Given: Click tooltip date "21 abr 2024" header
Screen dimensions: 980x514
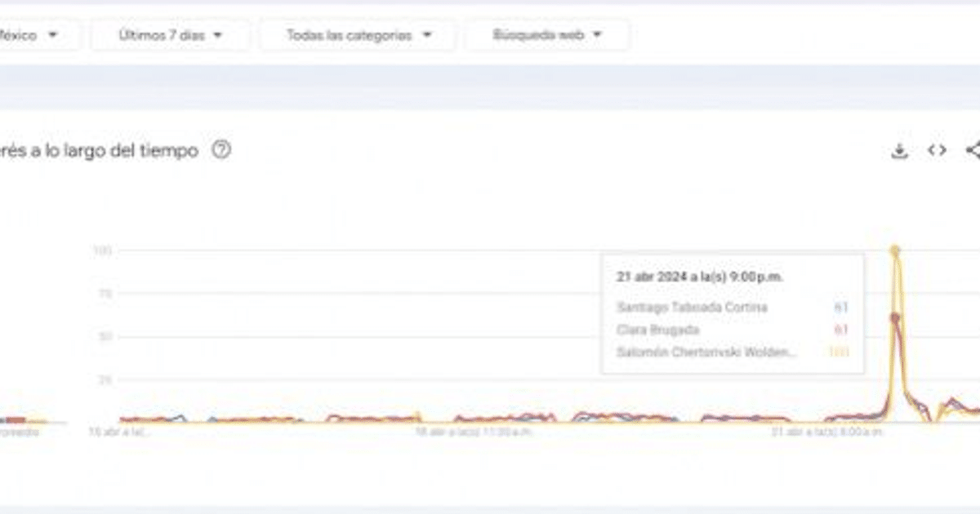Looking at the screenshot, I should pyautogui.click(x=699, y=277).
